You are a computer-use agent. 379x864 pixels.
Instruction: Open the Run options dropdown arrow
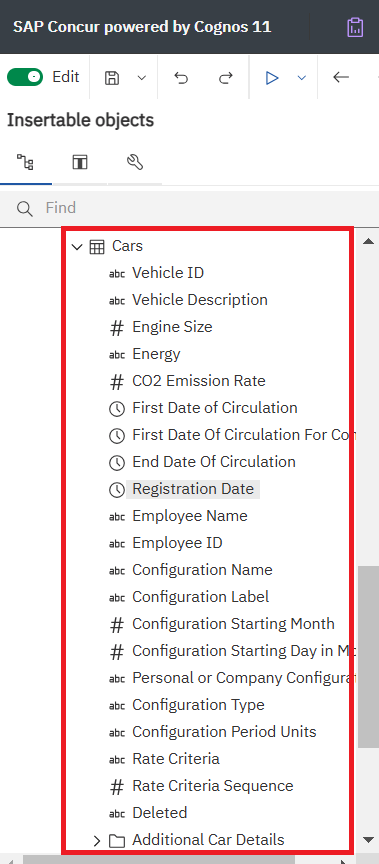tap(301, 78)
